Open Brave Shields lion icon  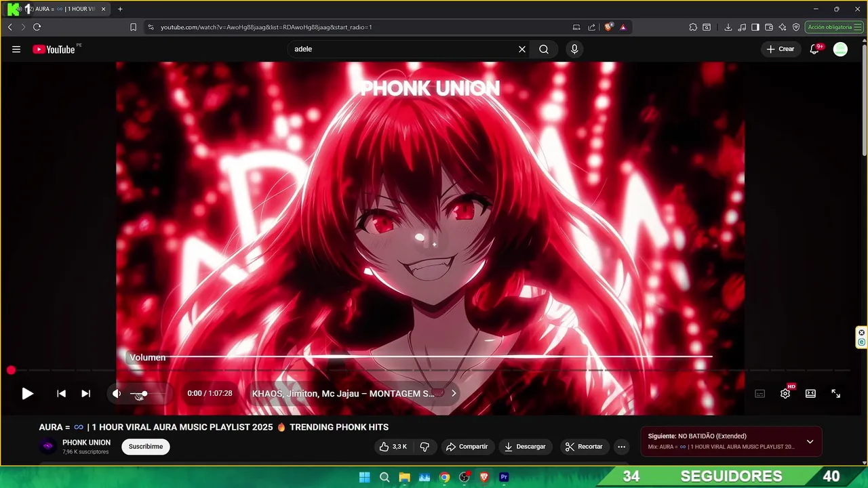[608, 27]
